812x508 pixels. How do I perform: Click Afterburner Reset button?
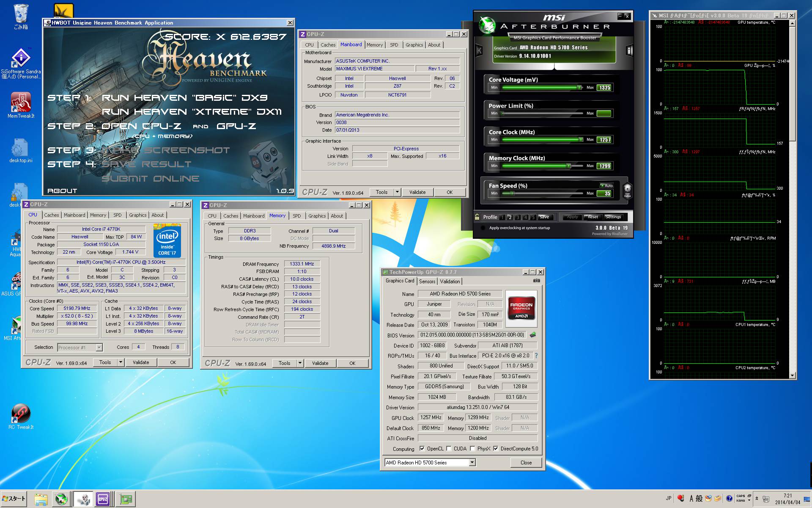593,217
